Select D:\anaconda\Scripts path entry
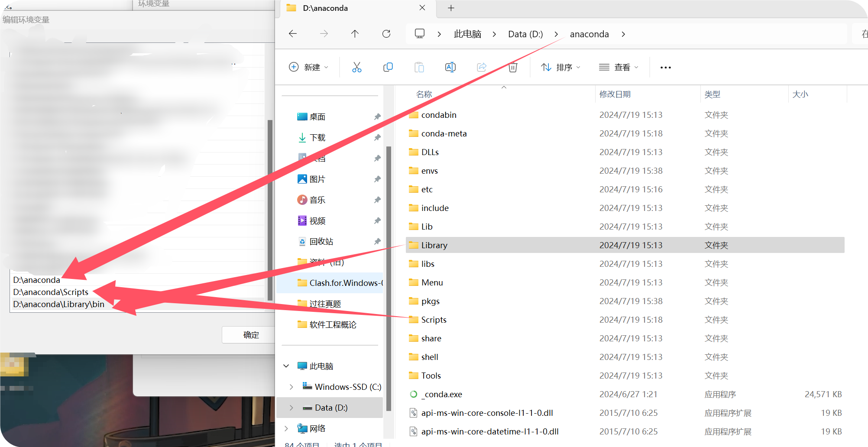The image size is (868, 447). pyautogui.click(x=51, y=292)
